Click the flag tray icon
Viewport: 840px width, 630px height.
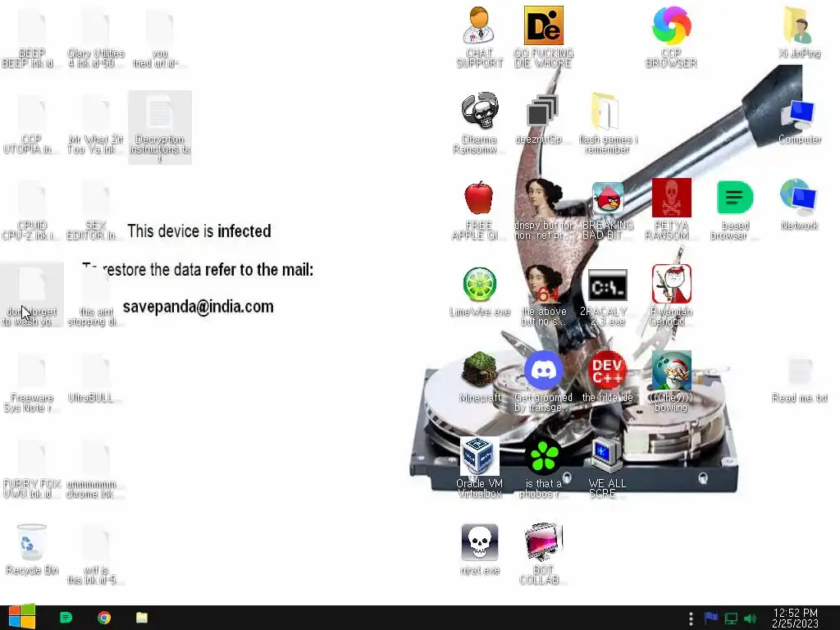click(x=711, y=619)
